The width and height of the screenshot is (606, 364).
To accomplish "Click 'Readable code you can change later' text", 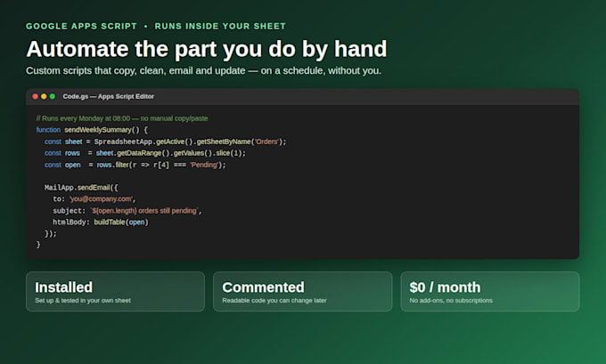I will pyautogui.click(x=274, y=300).
